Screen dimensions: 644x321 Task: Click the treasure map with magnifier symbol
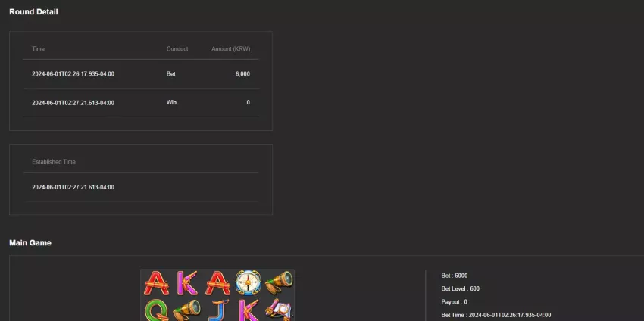pyautogui.click(x=279, y=310)
